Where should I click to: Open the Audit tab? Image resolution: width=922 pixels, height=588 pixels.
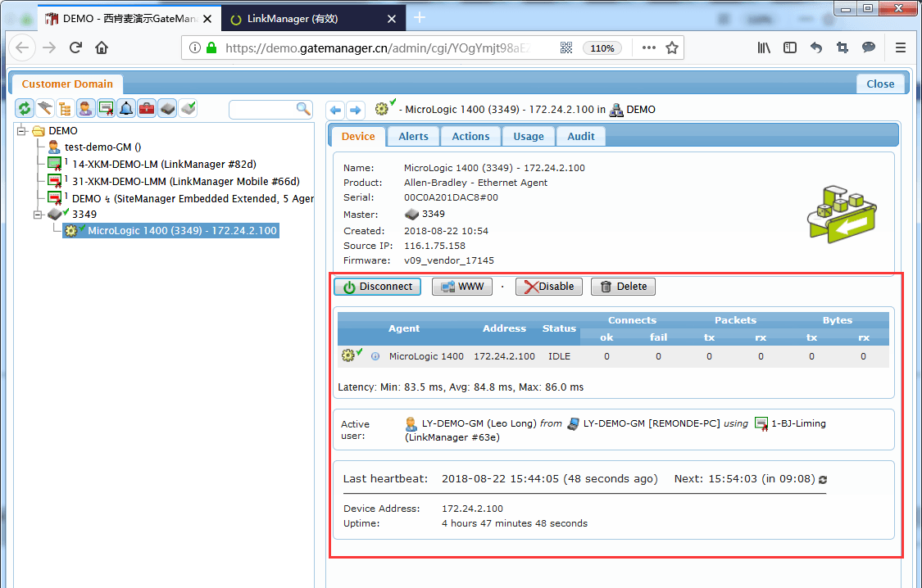(x=580, y=136)
